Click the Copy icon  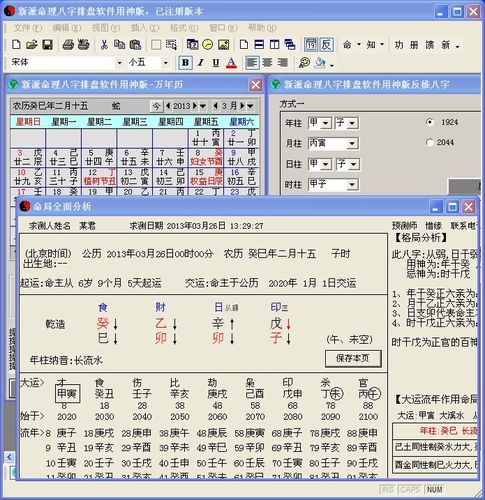tap(119, 44)
